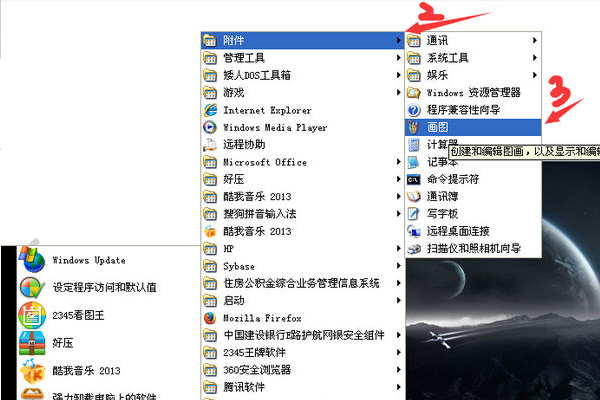Click the 扫描仪和照相机向导 icon
This screenshot has width=600, height=400.
[413, 248]
